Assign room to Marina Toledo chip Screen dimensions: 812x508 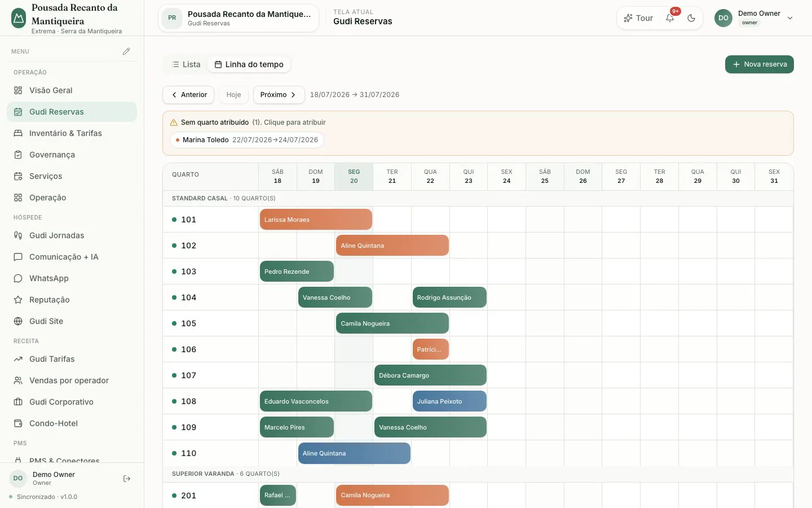(247, 140)
